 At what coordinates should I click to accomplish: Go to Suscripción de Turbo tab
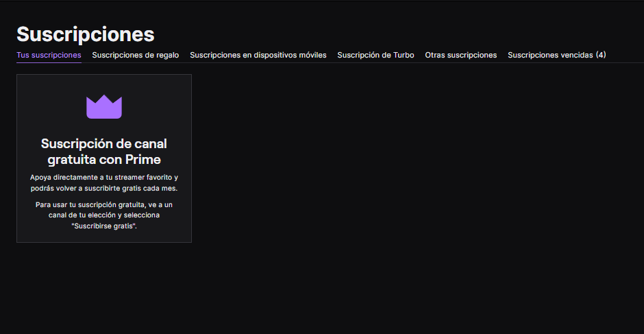coord(375,55)
